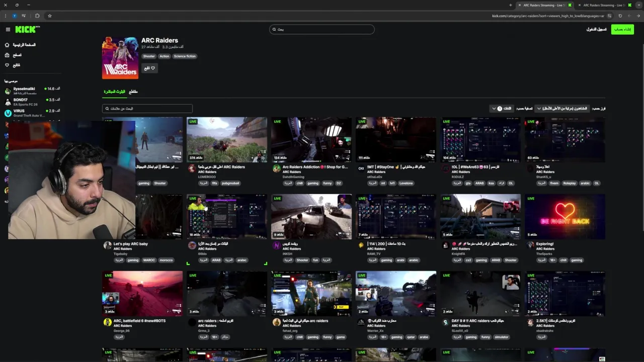The image size is (644, 362).
Task: Click the RAMI_TV channel avatar
Action: (x=361, y=246)
